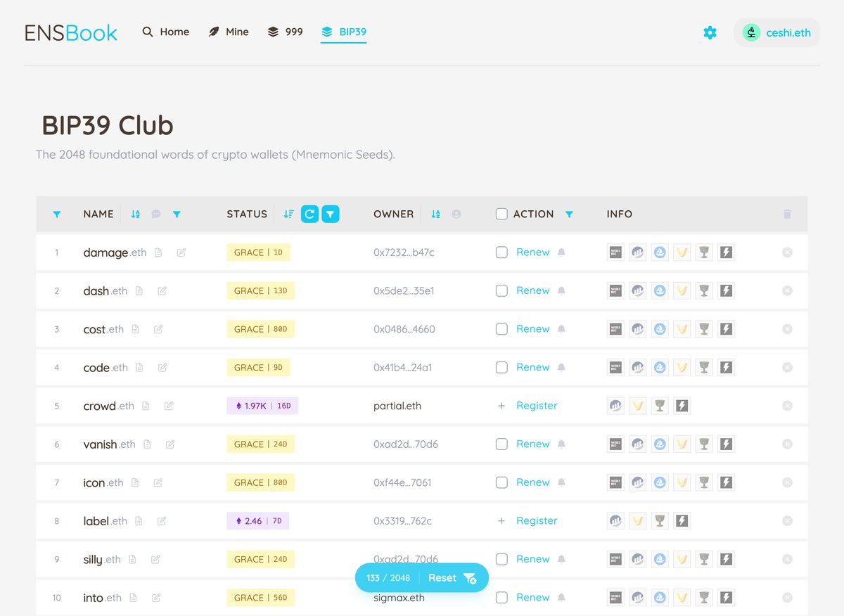The width and height of the screenshot is (844, 616).
Task: Check the box for code.eth
Action: click(501, 367)
